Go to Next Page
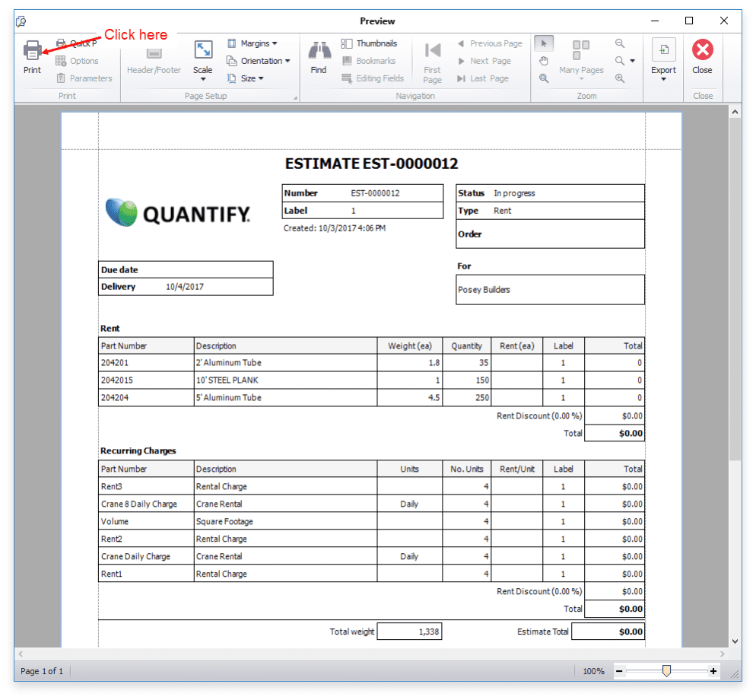The height and width of the screenshot is (700, 756). 484,61
